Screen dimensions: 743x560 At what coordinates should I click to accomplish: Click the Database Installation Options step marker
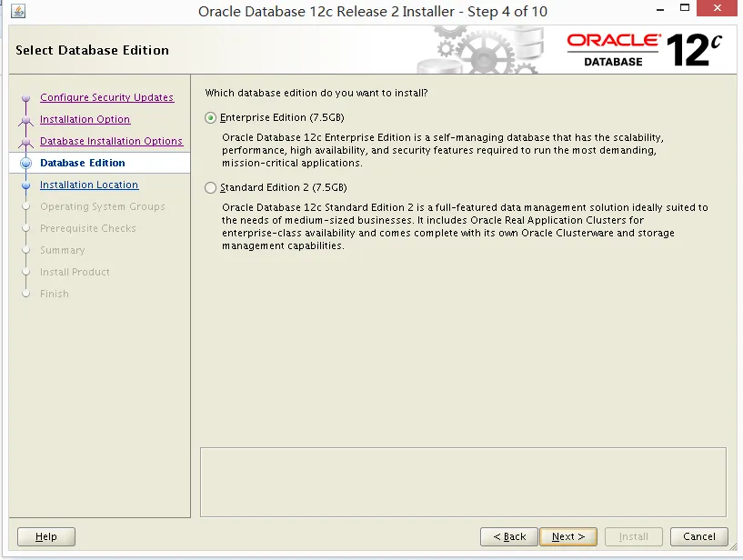pyautogui.click(x=26, y=142)
